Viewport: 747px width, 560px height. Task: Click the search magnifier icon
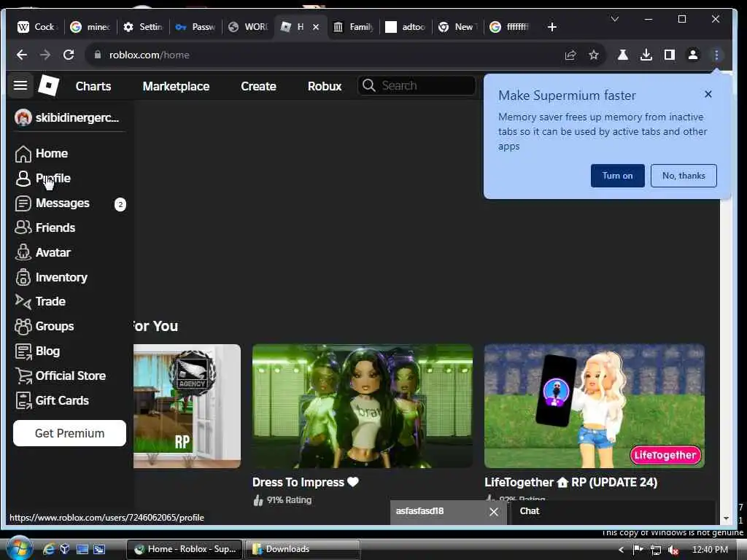(368, 85)
